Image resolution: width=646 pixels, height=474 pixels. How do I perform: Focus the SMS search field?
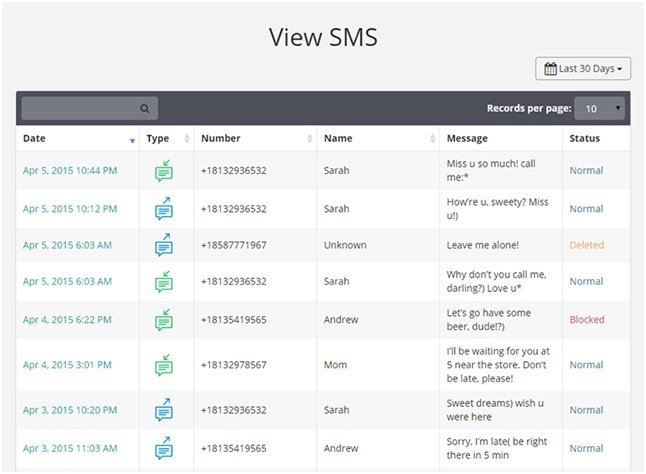[90, 108]
